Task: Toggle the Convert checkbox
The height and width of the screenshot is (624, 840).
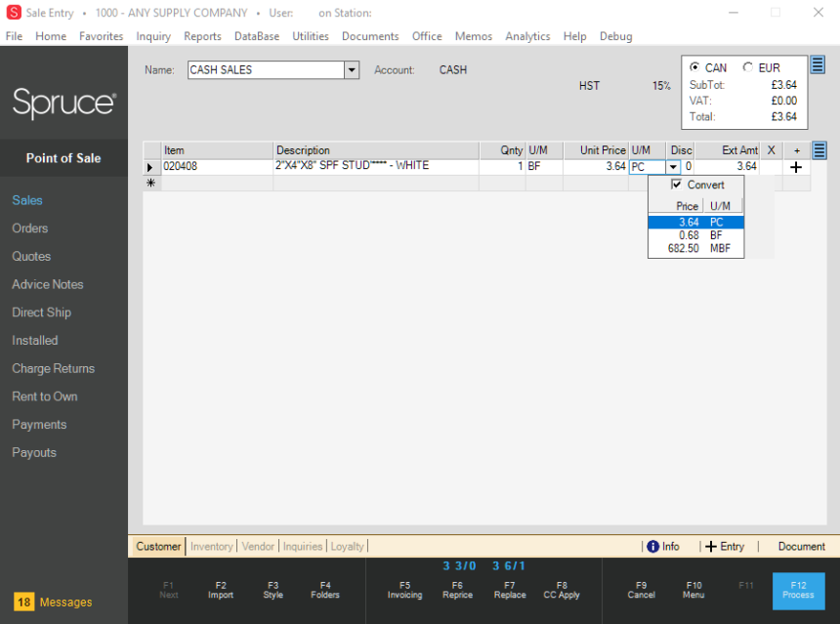Action: [x=676, y=185]
